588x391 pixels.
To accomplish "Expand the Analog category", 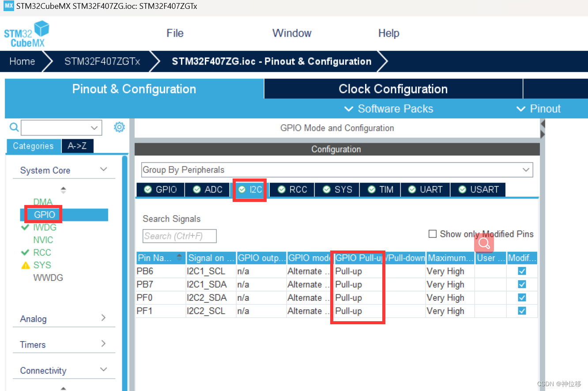I will pyautogui.click(x=103, y=318).
